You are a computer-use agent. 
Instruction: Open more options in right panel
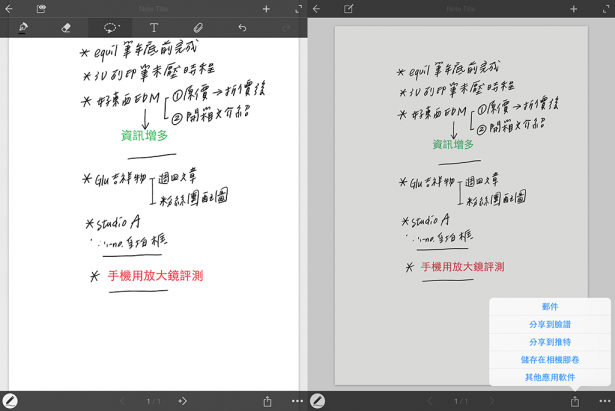[605, 401]
